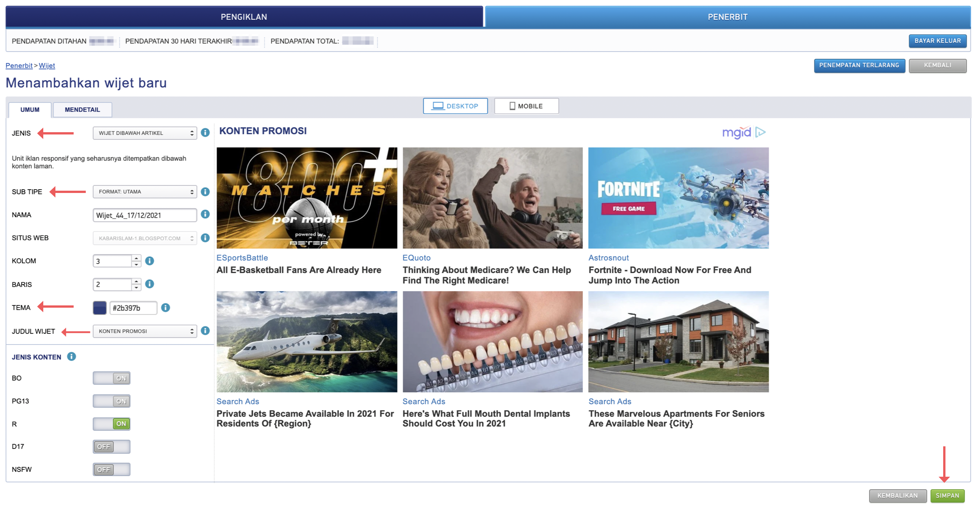Click the TEMA blue color swatch

tap(100, 308)
